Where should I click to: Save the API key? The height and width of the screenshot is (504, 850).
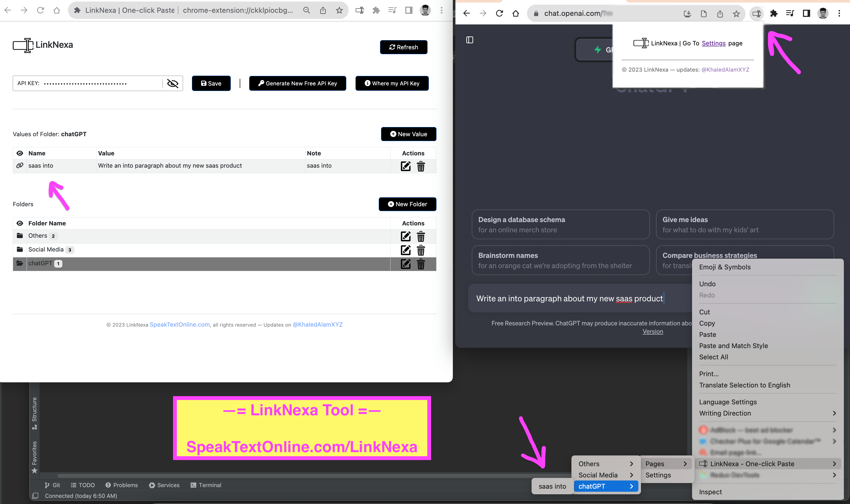coord(211,83)
